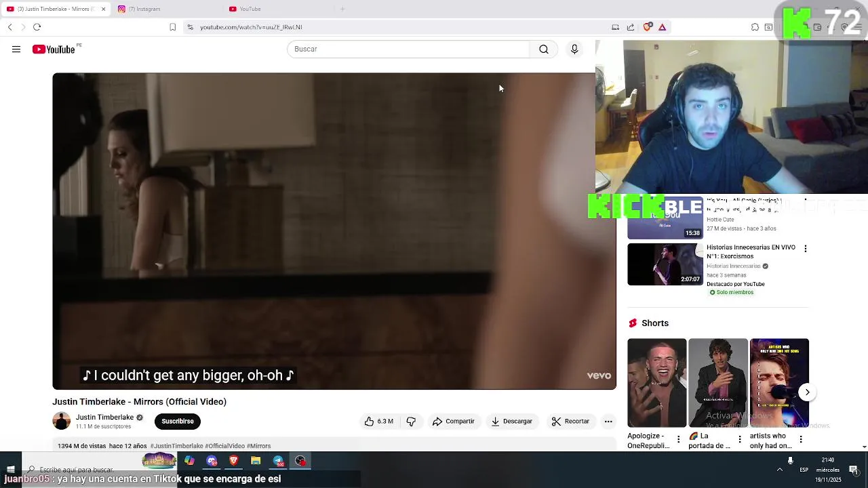868x488 pixels.
Task: Open a new browser tab
Action: 342,9
